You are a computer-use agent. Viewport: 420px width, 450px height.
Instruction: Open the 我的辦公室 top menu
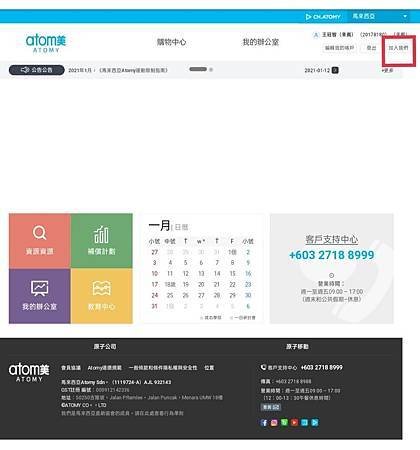tap(260, 42)
